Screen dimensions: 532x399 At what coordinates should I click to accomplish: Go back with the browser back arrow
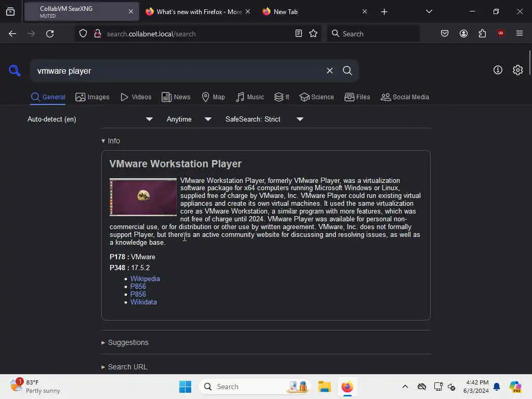point(12,34)
